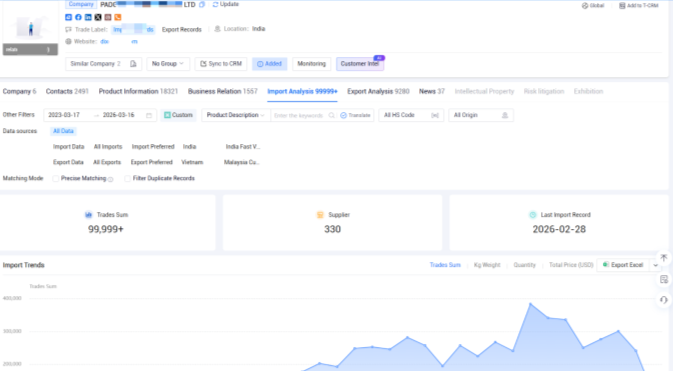Open the Export Analysis tab
This screenshot has width=673, height=371.
[x=378, y=91]
